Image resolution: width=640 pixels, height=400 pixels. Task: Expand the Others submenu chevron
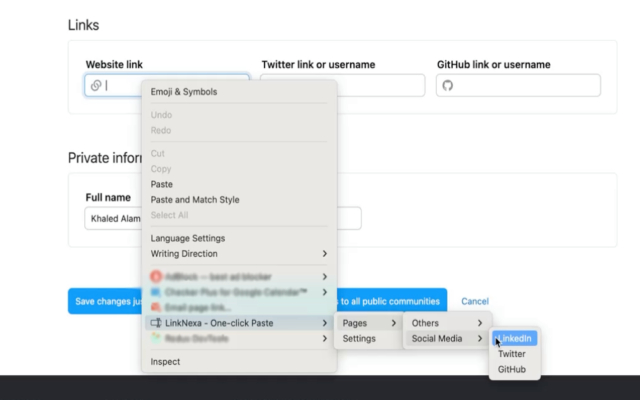480,323
